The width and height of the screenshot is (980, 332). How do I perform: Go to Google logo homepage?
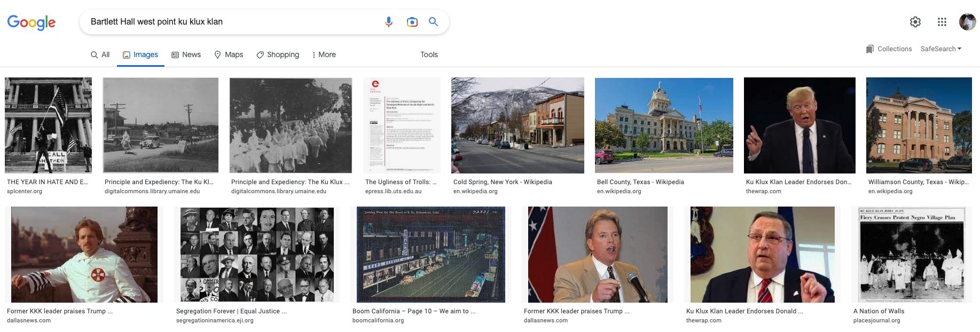coord(32,22)
